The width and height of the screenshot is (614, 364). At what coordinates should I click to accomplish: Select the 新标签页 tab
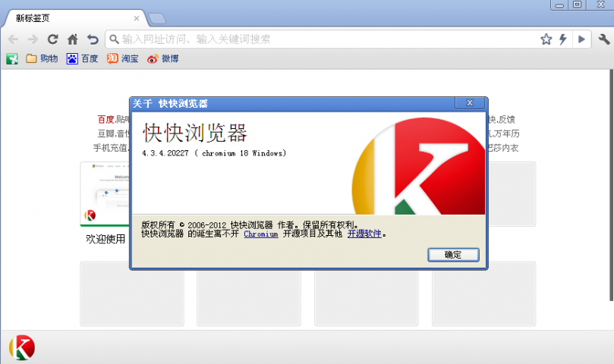click(68, 18)
